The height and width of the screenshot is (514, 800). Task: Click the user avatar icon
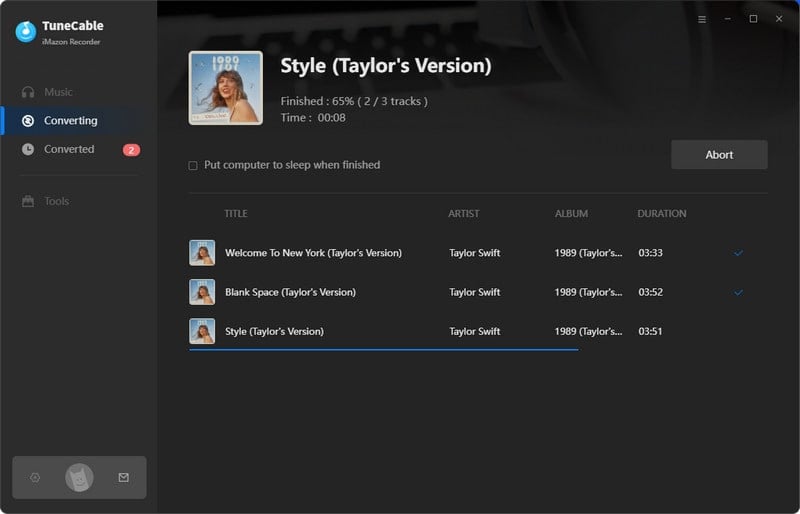[79, 478]
